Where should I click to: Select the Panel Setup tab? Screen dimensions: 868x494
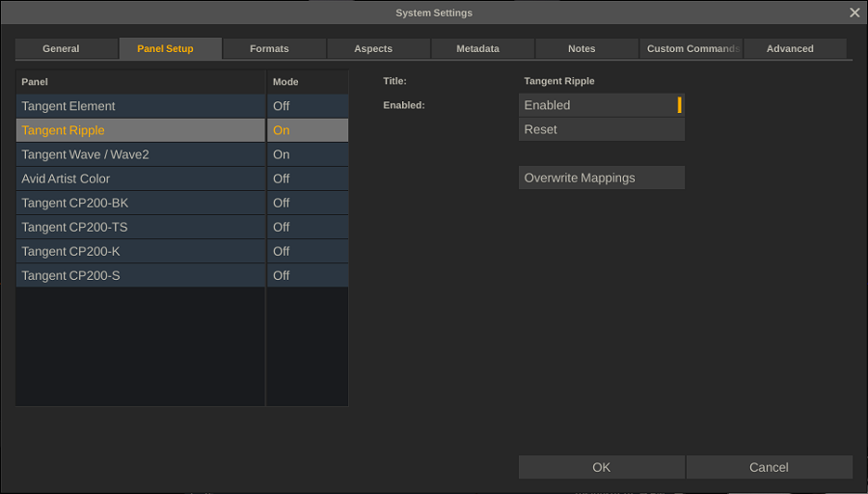click(171, 49)
